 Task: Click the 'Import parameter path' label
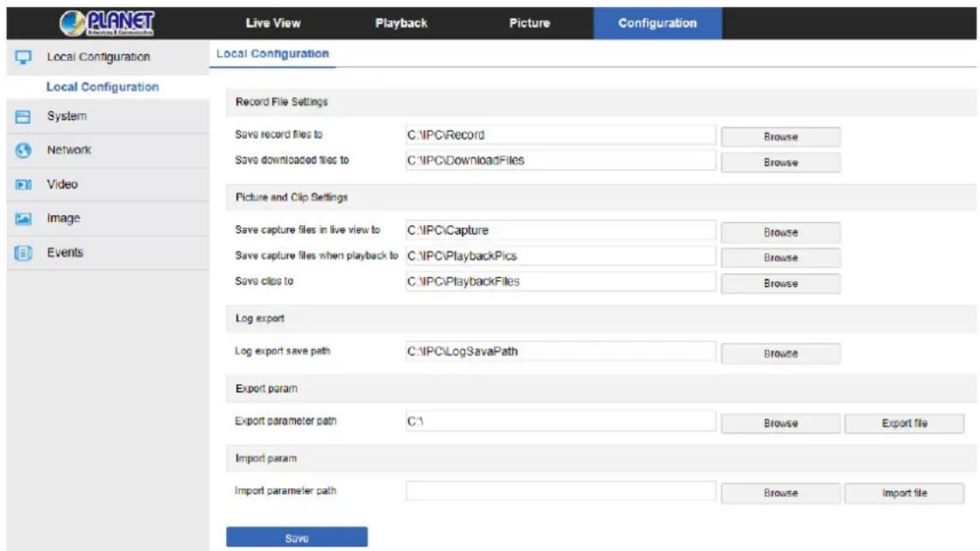tap(286, 491)
